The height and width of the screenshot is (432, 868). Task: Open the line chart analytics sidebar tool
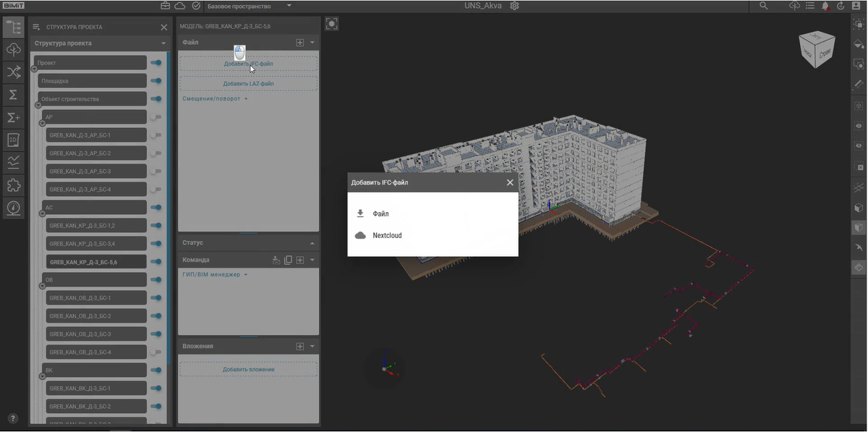[x=13, y=162]
